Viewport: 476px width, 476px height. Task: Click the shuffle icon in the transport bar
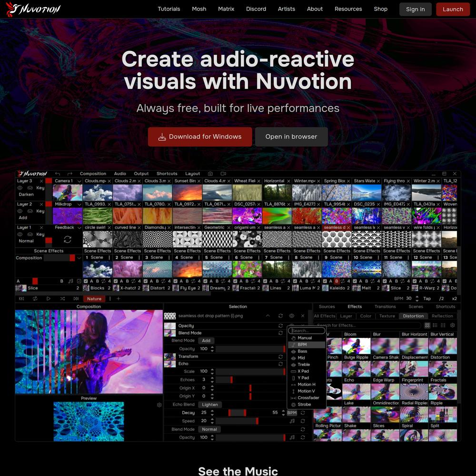point(62,299)
